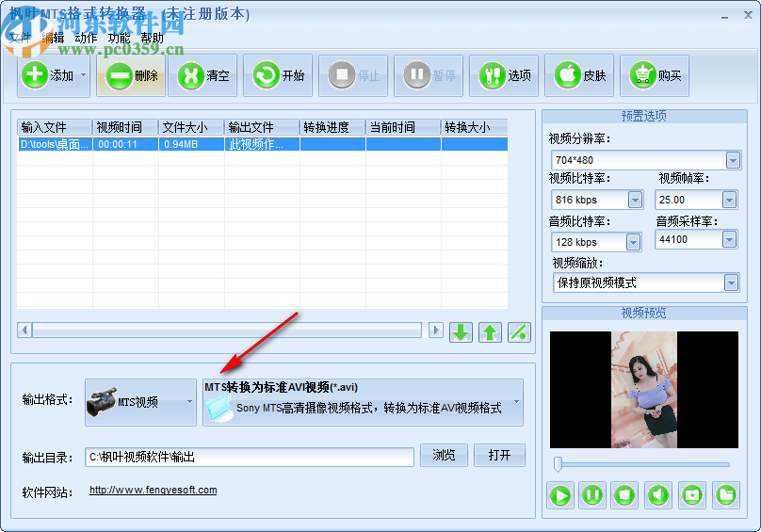Image resolution: width=761 pixels, height=532 pixels.
Task: Open 选项 options settings
Action: click(x=504, y=75)
